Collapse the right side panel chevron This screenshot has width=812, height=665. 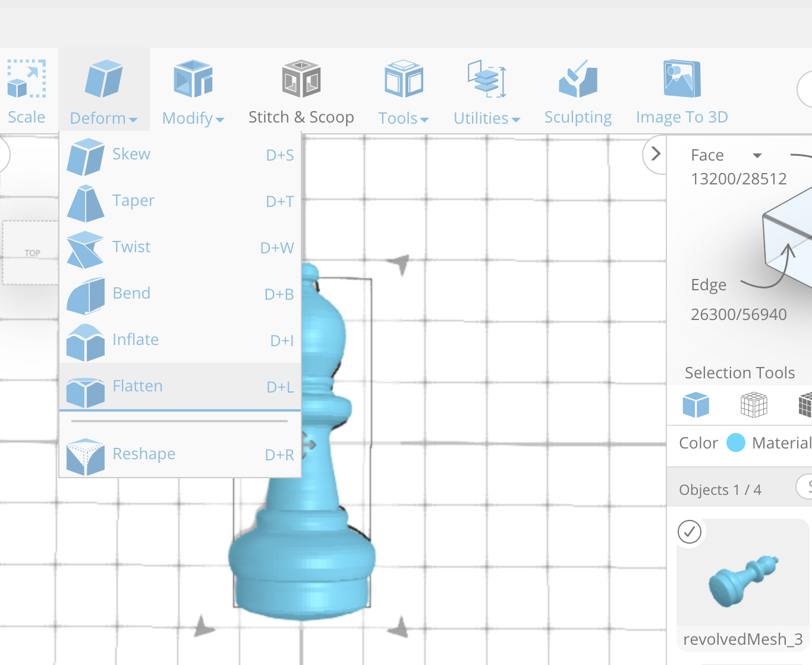656,154
